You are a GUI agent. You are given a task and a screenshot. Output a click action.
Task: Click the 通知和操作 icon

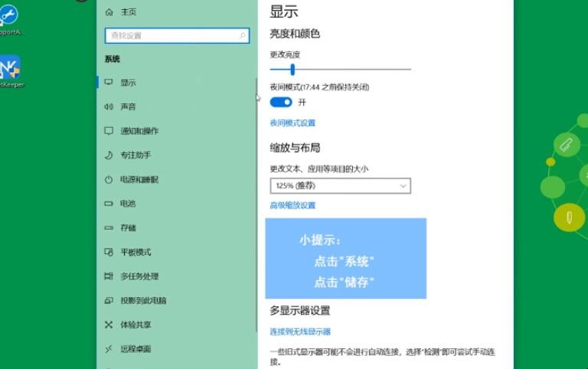tap(109, 131)
